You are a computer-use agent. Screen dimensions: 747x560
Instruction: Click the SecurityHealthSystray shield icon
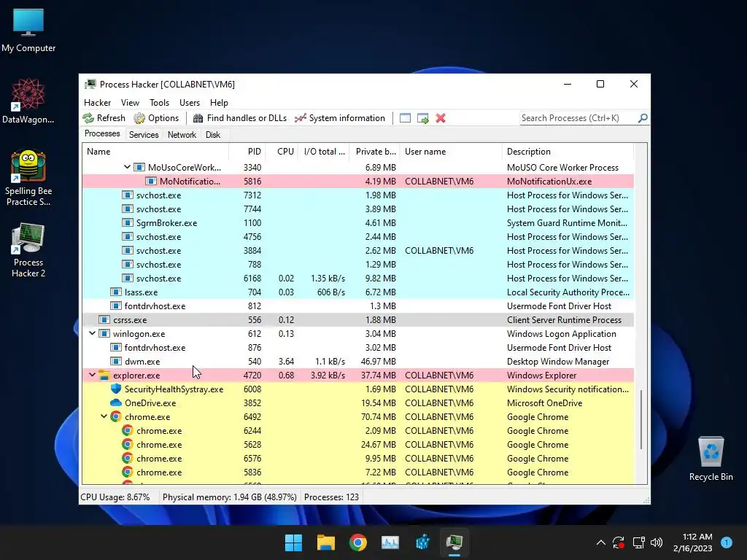(116, 389)
